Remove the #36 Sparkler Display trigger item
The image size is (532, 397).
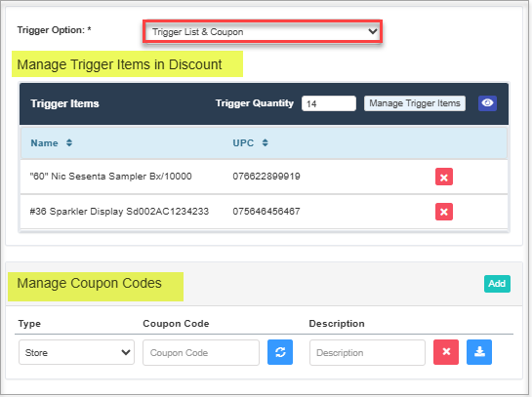pos(444,212)
